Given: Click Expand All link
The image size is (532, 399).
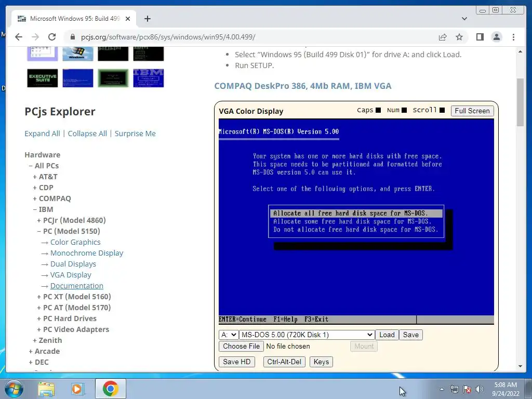Looking at the screenshot, I should pos(42,134).
